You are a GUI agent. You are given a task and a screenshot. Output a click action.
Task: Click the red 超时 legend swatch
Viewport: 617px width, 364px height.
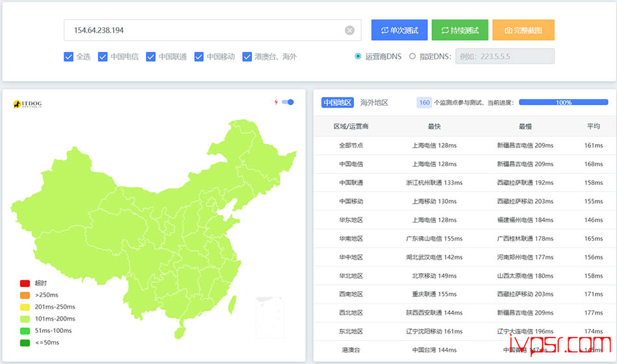tap(25, 283)
